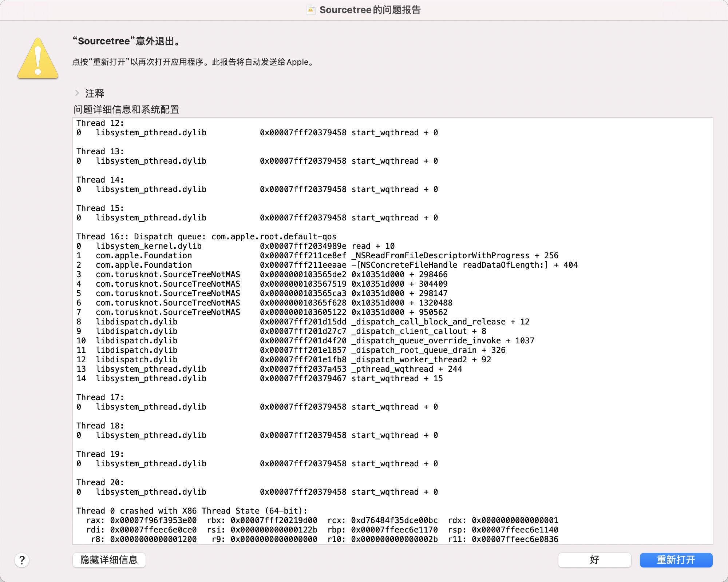
Task: Click the 问题详细信息和系统配置 label
Action: coord(126,109)
